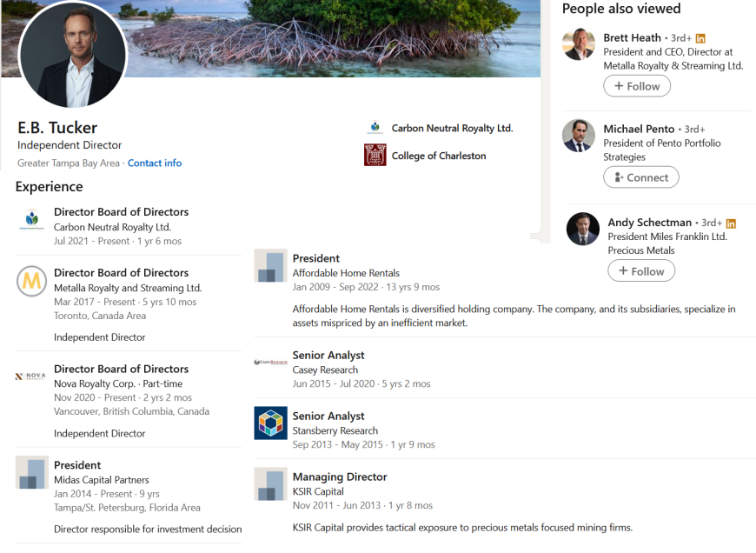Follow Brett Heath
The image size is (756, 553).
click(637, 86)
